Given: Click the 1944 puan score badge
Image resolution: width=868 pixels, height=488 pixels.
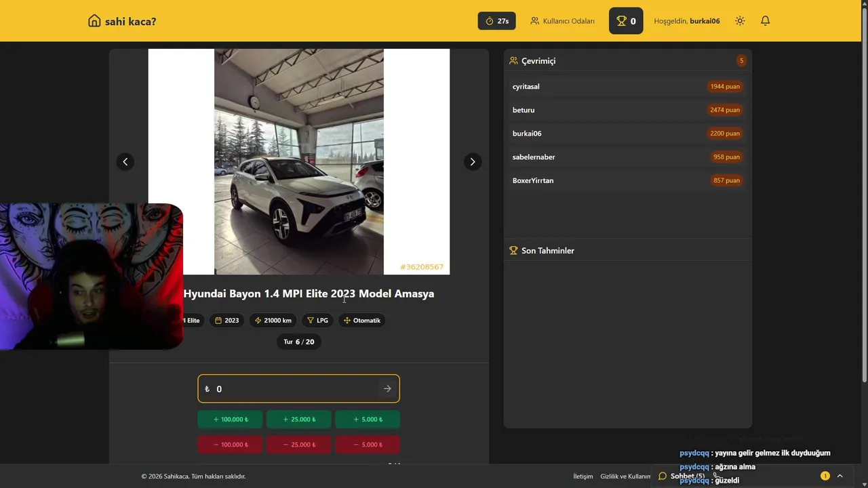Looking at the screenshot, I should (x=725, y=87).
